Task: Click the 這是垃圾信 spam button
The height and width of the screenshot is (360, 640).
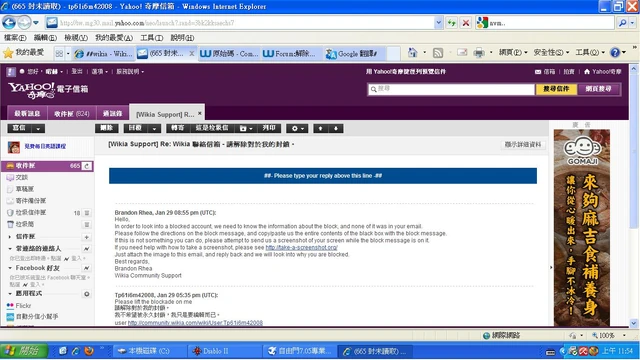Action: tap(212, 128)
